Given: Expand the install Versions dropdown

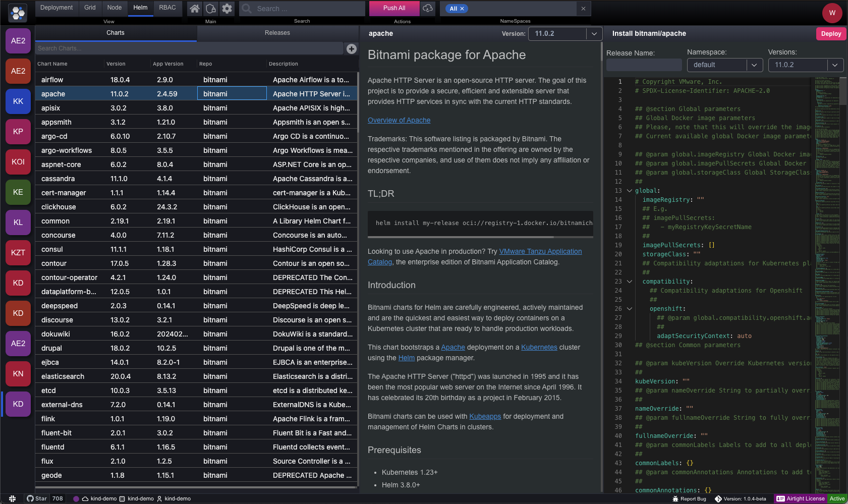Looking at the screenshot, I should 835,65.
